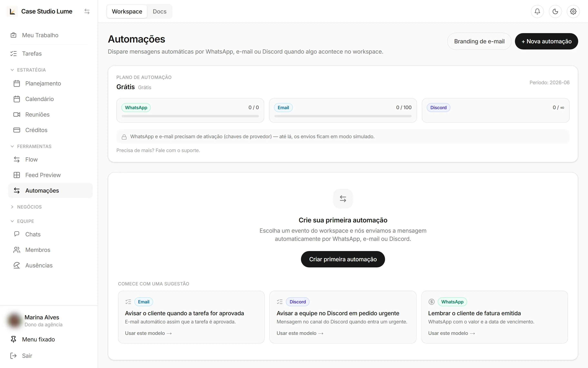This screenshot has height=368, width=588.
Task: Use the Discord urgent-request model
Action: pyautogui.click(x=300, y=333)
